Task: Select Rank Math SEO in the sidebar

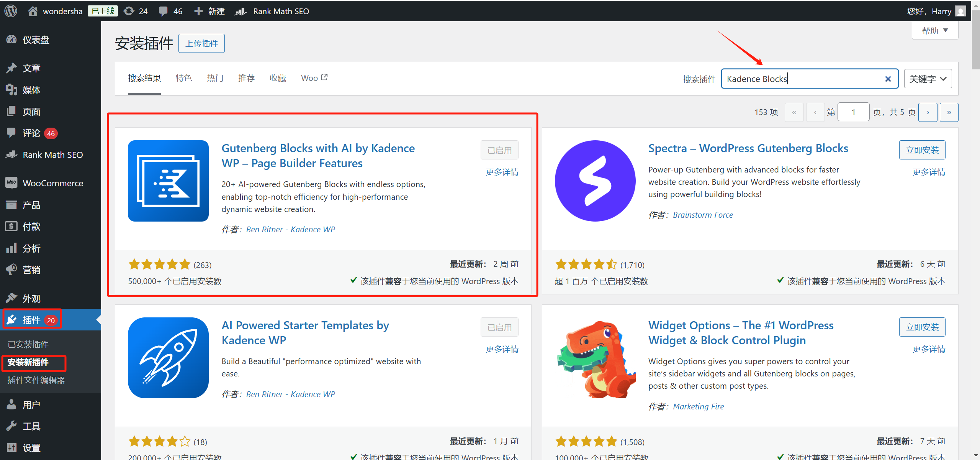Action: tap(52, 154)
